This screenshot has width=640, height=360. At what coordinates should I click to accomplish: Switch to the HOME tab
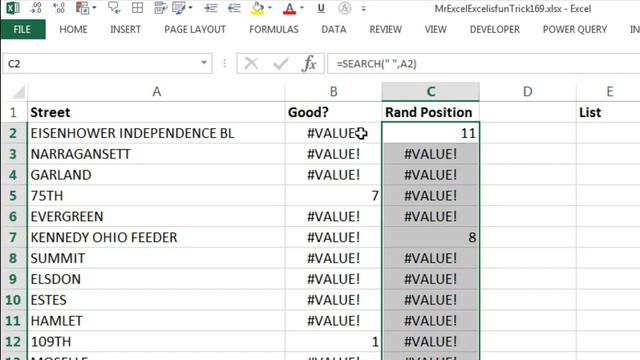coord(73,29)
